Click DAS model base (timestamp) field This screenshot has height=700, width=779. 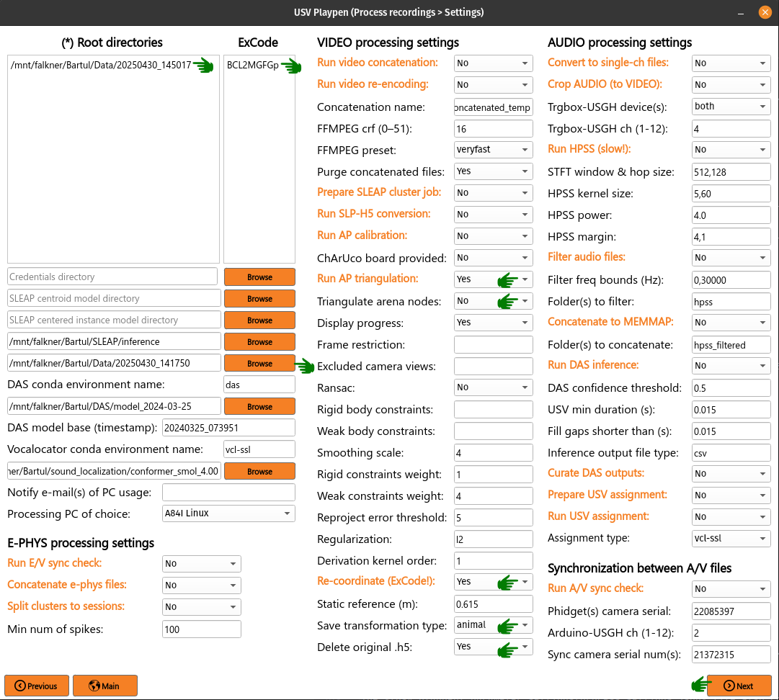coord(228,428)
